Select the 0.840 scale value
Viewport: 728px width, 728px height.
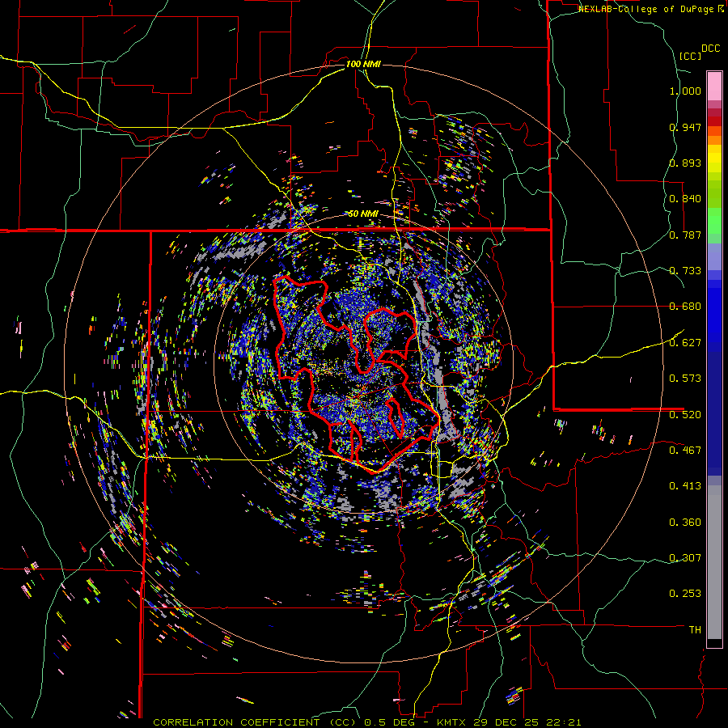pyautogui.click(x=685, y=199)
